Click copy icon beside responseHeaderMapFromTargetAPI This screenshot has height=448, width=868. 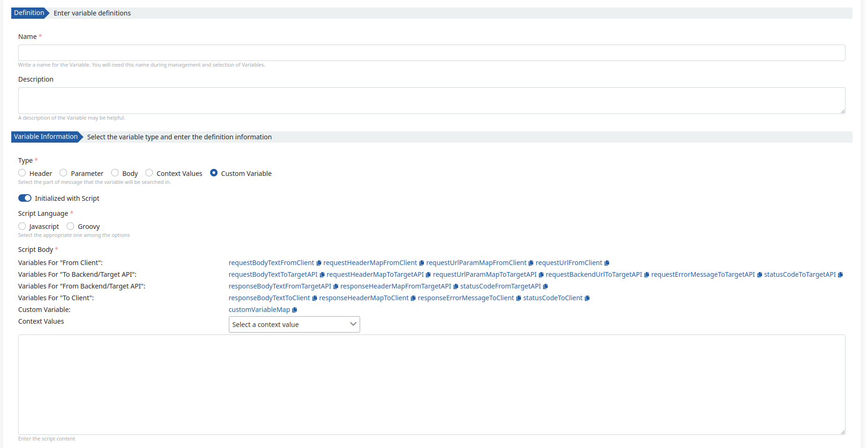(456, 287)
